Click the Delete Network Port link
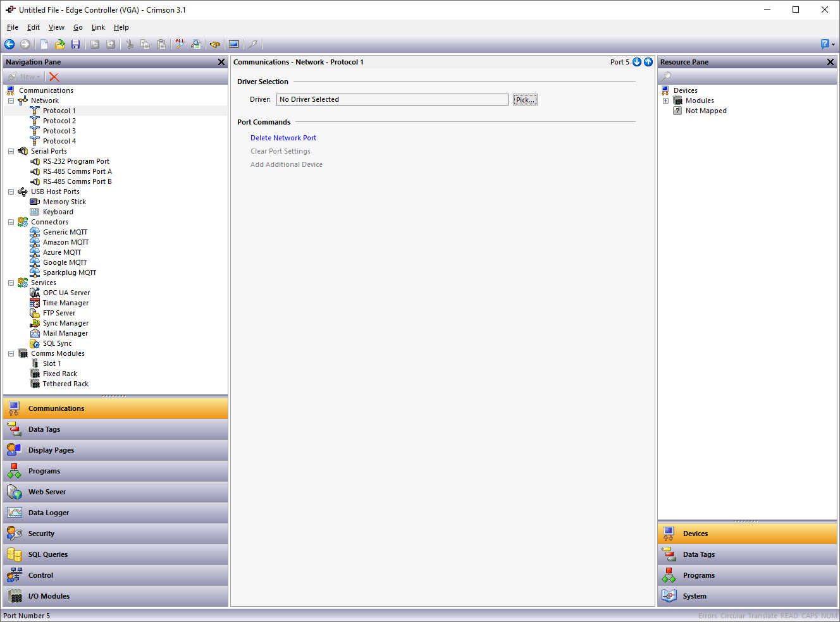The height and width of the screenshot is (622, 840). pos(283,138)
